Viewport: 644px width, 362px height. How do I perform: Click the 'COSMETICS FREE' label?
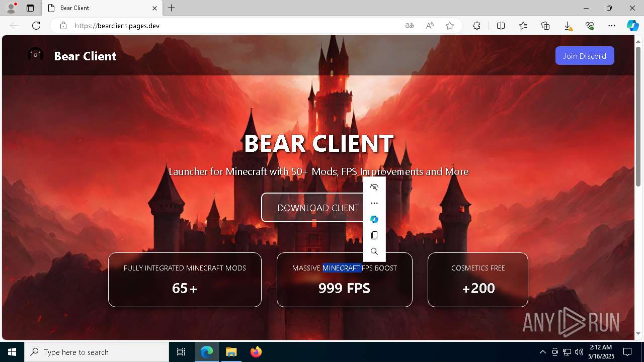point(478,268)
